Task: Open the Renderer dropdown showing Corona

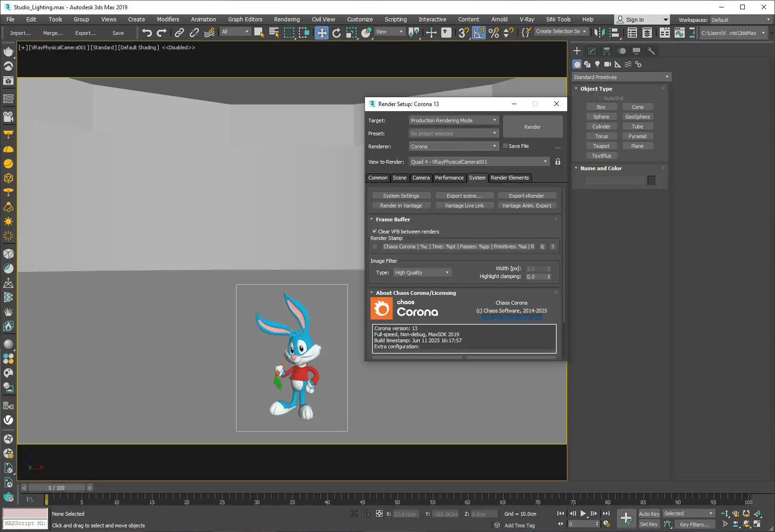Action: (453, 146)
